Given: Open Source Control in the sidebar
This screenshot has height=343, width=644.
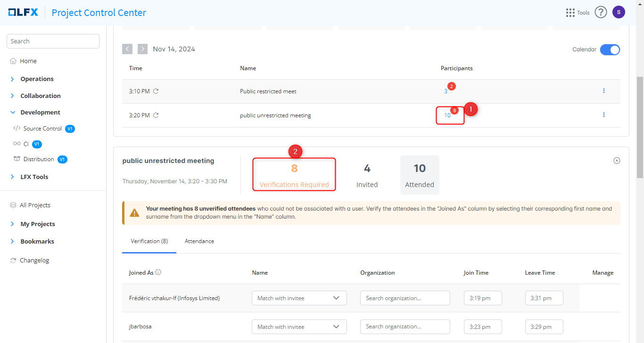Looking at the screenshot, I should click(42, 129).
